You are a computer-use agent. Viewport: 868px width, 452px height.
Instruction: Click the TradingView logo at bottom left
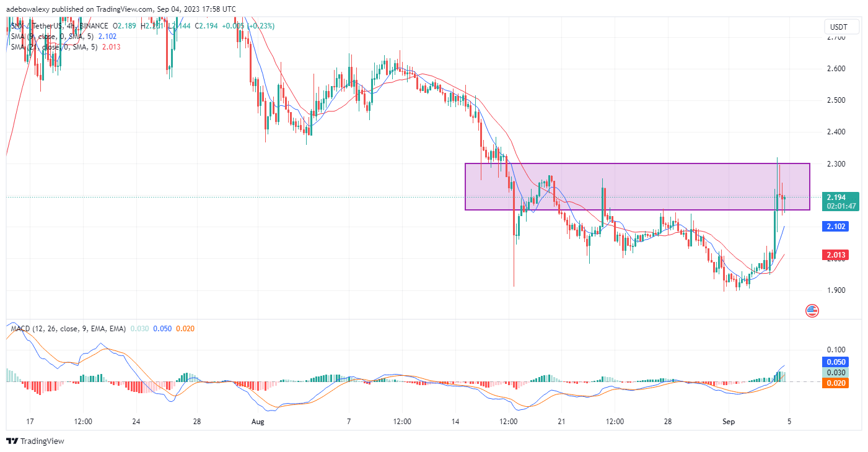pos(35,441)
